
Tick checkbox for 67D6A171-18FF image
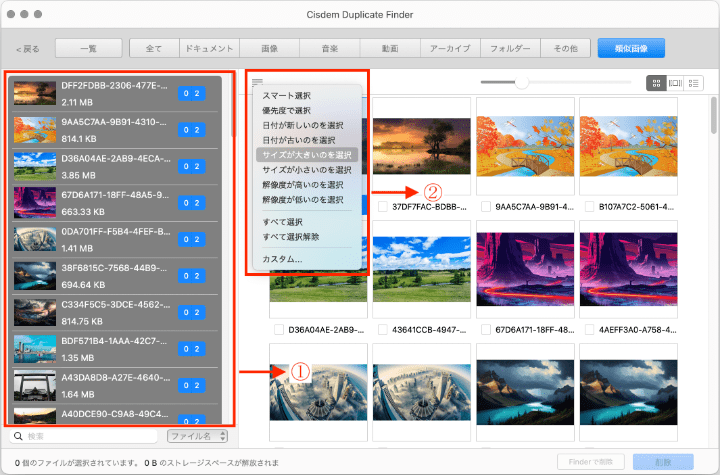pos(486,329)
